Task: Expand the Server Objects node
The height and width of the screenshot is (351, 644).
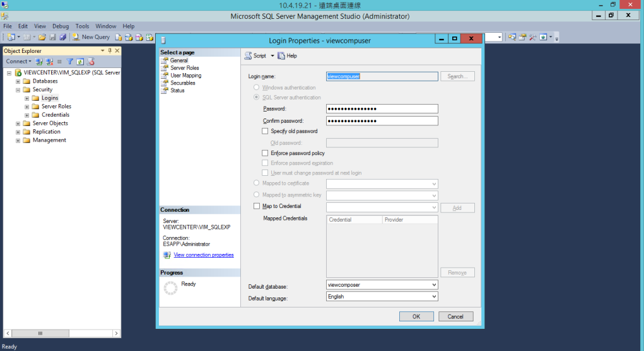Action: [18, 124]
